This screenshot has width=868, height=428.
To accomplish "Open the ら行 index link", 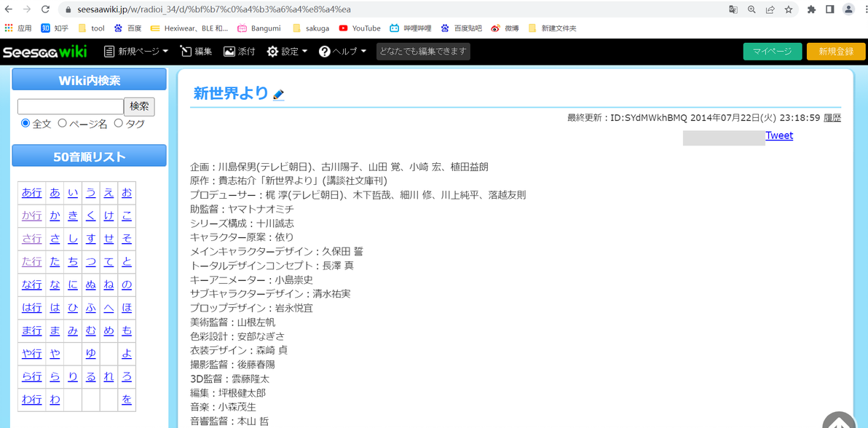I will (x=31, y=377).
